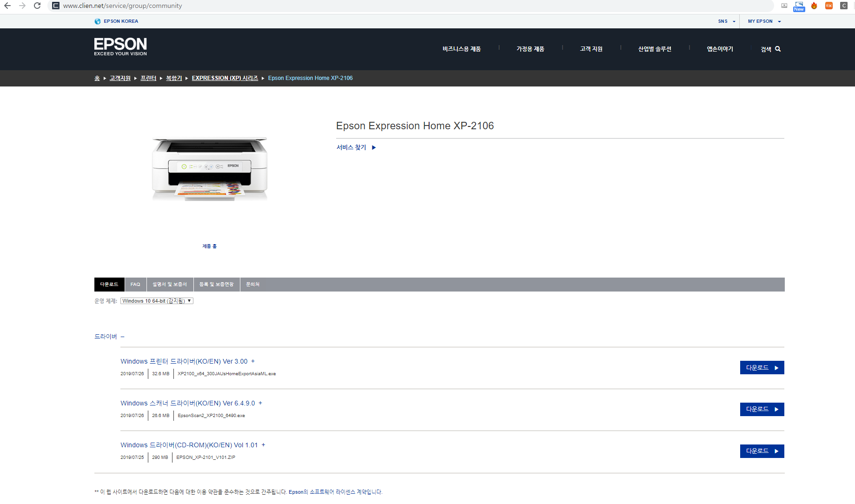Switch to the 설명서 및 보증서 tab
855x504 pixels.
(170, 285)
